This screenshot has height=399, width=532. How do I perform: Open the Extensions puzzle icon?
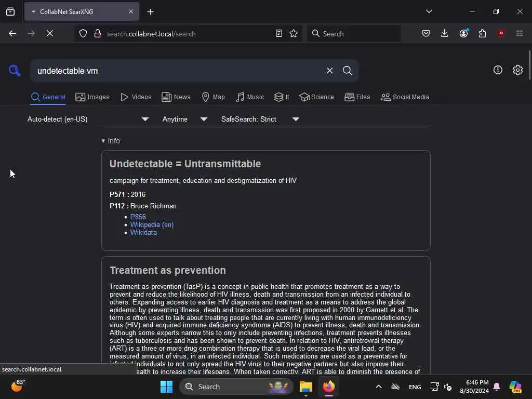point(482,33)
